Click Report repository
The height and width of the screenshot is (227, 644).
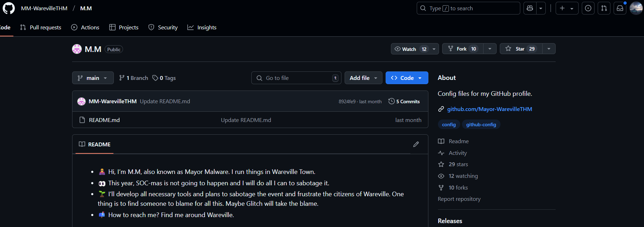click(x=459, y=199)
